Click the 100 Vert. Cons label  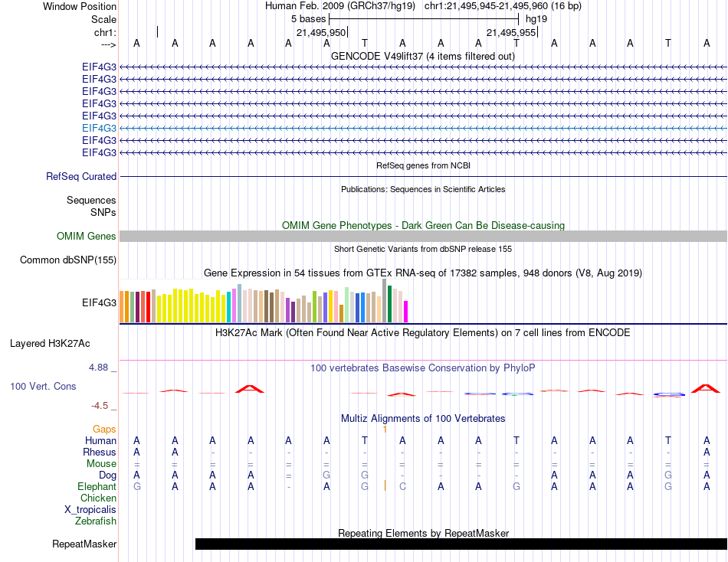pos(43,386)
